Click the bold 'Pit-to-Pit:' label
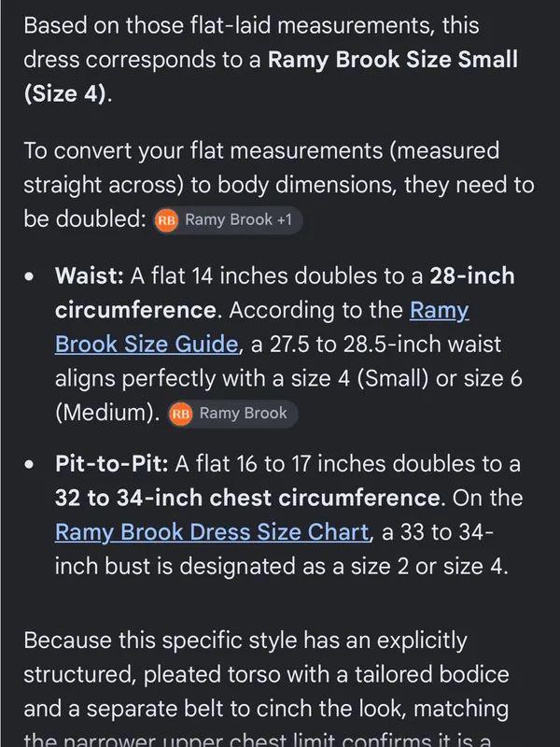The height and width of the screenshot is (747, 560). point(112,463)
